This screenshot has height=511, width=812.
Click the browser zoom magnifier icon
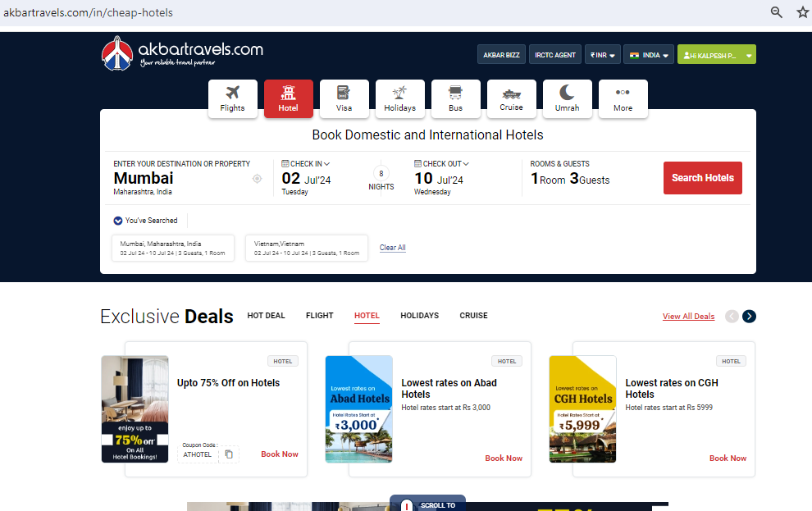point(776,12)
